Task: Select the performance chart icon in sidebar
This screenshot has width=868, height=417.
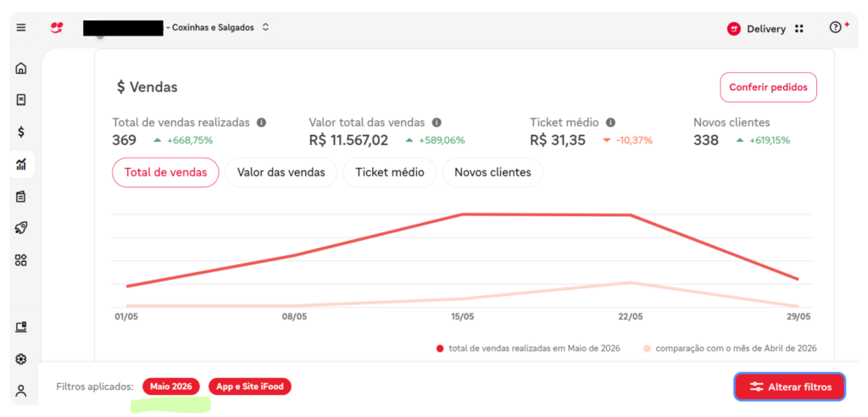Action: [21, 164]
